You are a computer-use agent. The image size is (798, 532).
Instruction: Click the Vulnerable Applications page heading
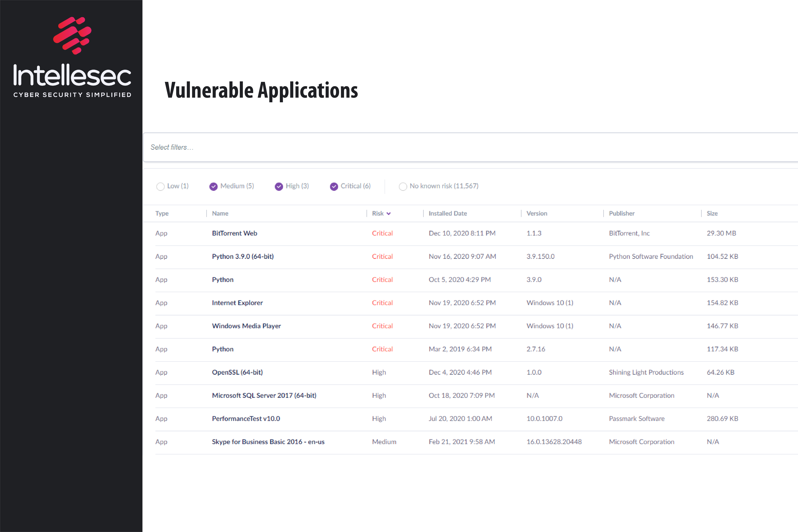[x=261, y=91]
